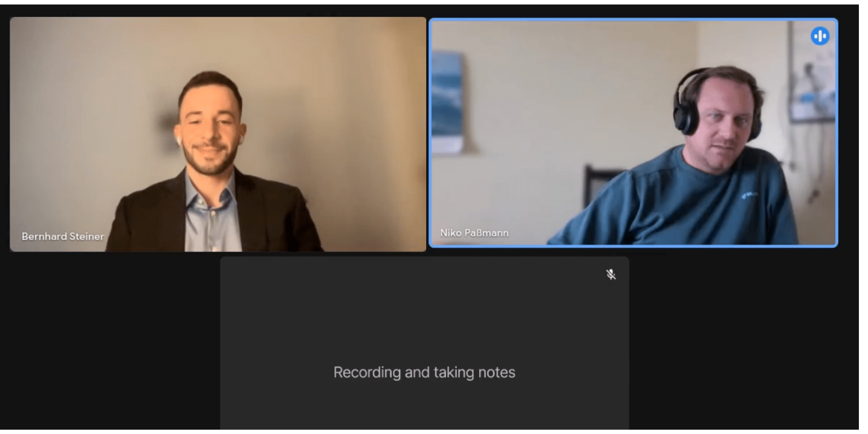Click the Recording and taking notes text
The image size is (868, 434).
(424, 372)
